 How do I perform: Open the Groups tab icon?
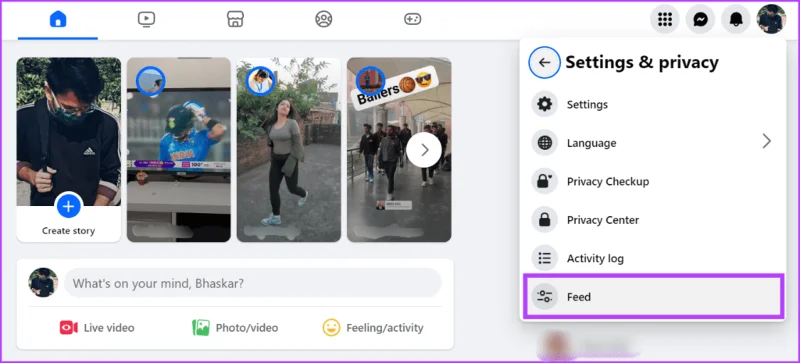click(x=323, y=19)
